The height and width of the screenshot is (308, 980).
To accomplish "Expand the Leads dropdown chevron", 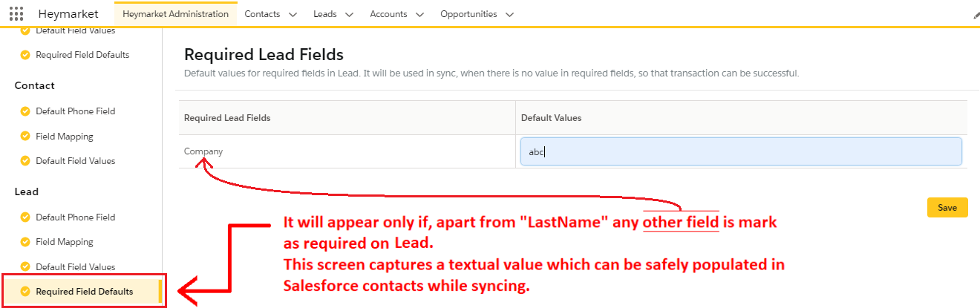I will pos(349,14).
